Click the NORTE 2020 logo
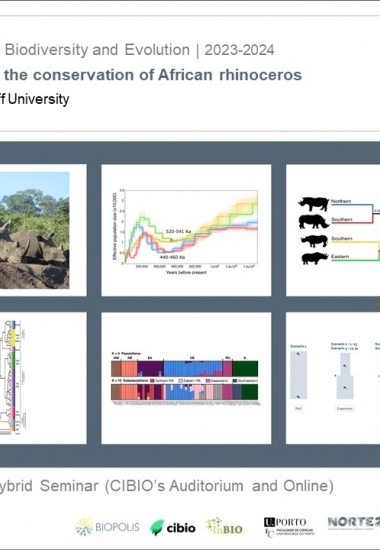 354,523
